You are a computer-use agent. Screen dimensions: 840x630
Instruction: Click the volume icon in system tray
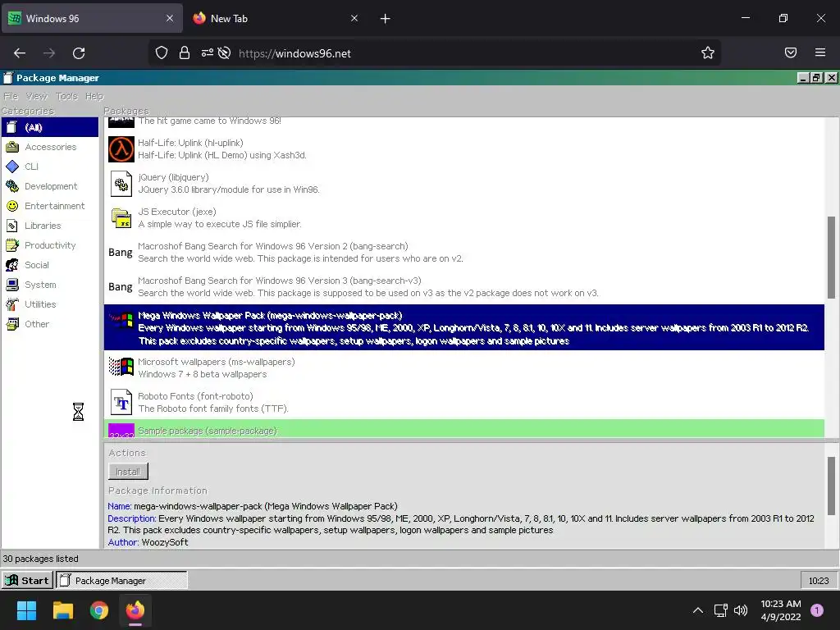[x=741, y=610]
